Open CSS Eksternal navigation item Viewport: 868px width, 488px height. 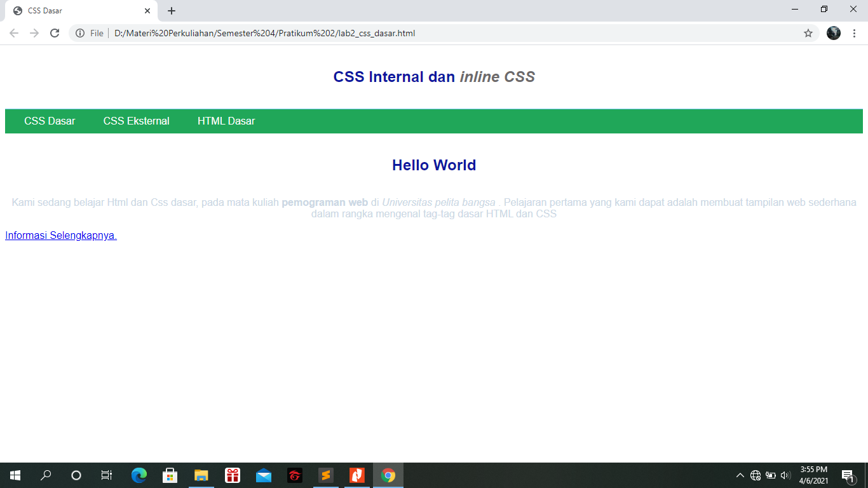point(137,121)
